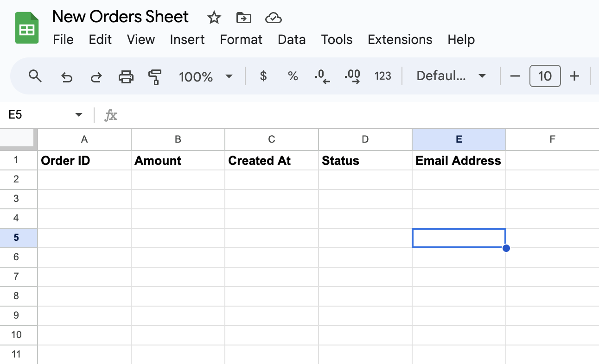
Task: Click the Order ID cell
Action: click(x=84, y=161)
